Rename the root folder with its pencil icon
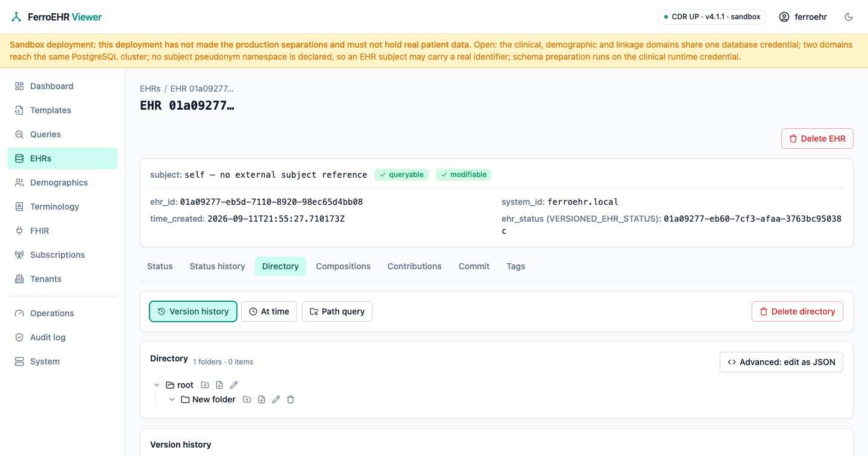868x456 pixels. tap(234, 385)
